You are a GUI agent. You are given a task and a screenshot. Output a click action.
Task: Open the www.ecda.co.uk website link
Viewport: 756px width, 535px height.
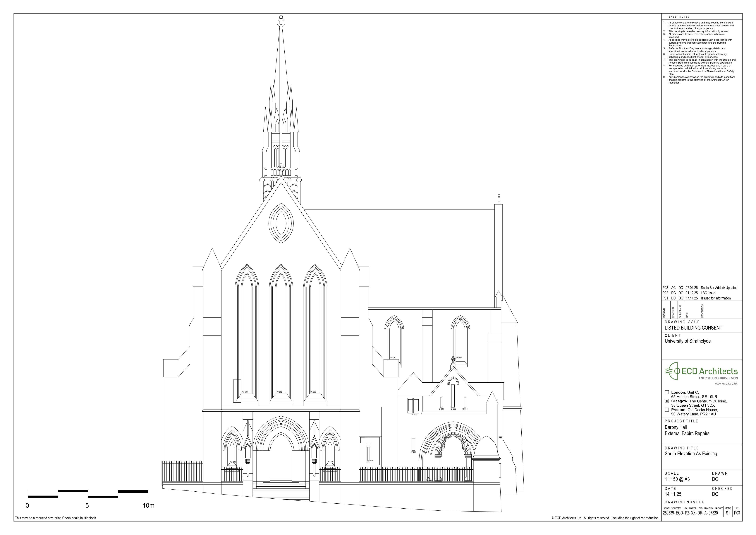coord(726,383)
